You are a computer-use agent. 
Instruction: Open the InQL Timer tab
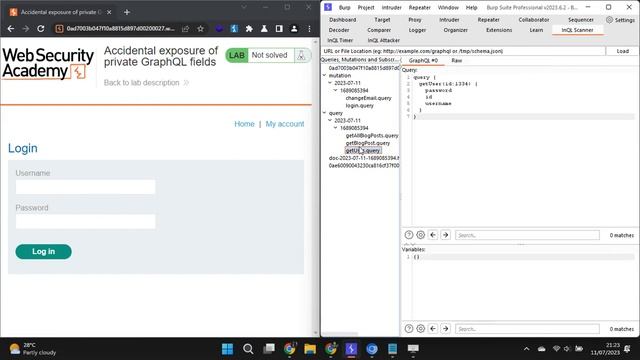[340, 40]
